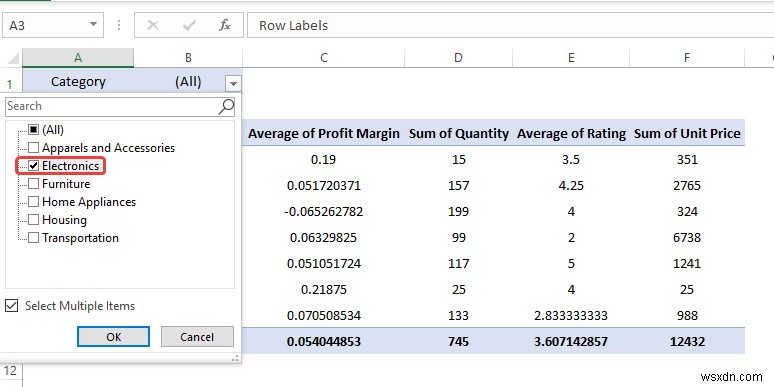Click cell with 0.051051724
774x387 pixels.
point(323,263)
